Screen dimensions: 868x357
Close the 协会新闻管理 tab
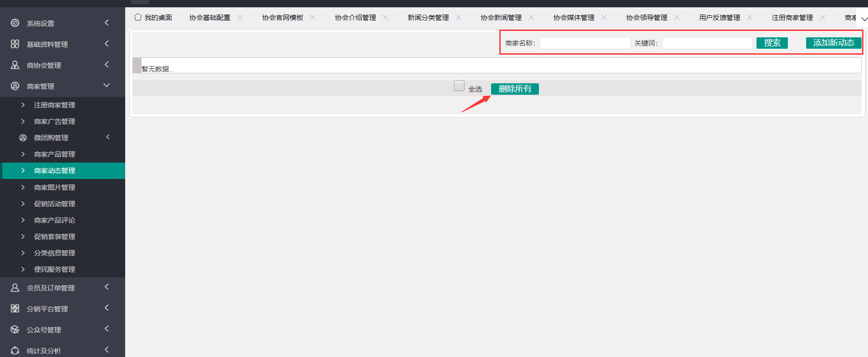click(x=531, y=17)
